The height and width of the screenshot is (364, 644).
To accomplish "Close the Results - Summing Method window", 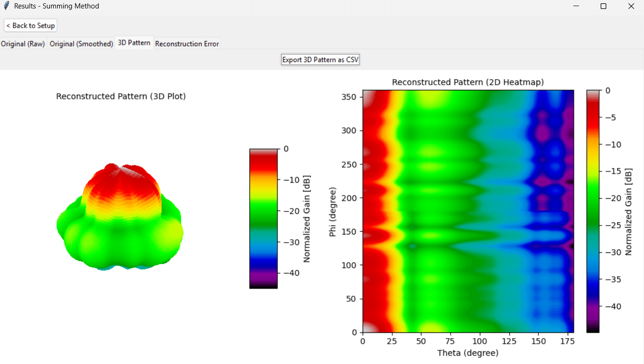I will click(631, 6).
